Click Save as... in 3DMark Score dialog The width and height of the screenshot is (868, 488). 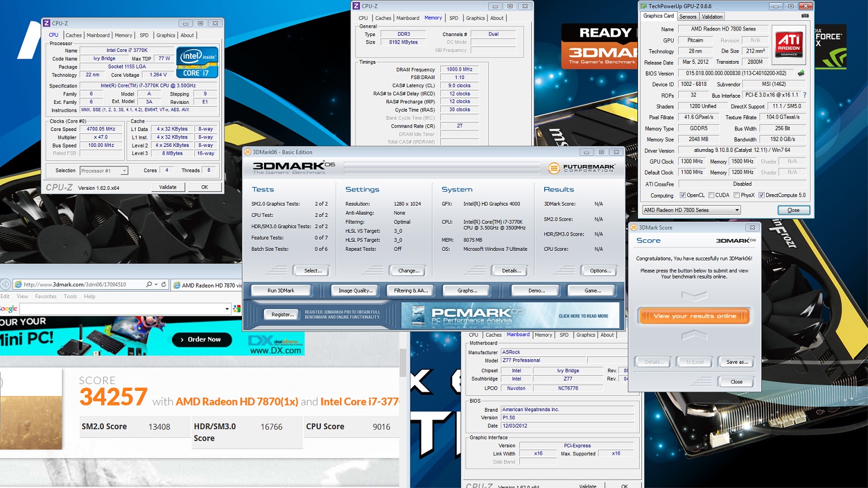[x=736, y=362]
